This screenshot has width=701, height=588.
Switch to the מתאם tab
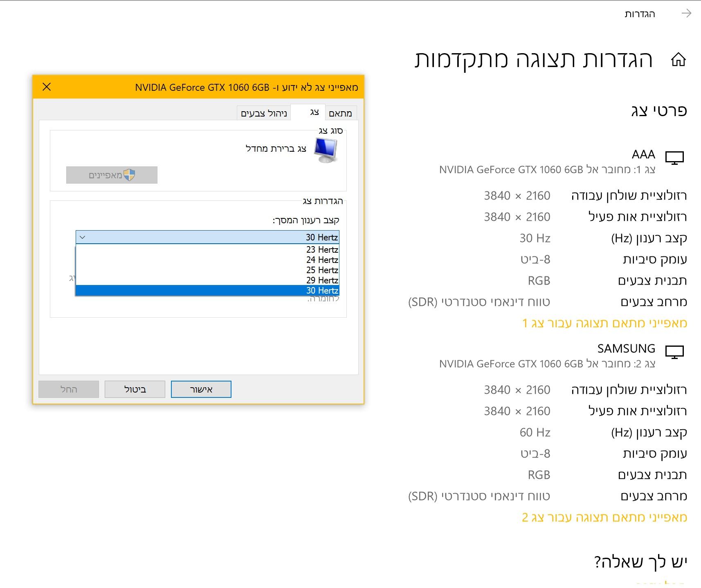[341, 113]
